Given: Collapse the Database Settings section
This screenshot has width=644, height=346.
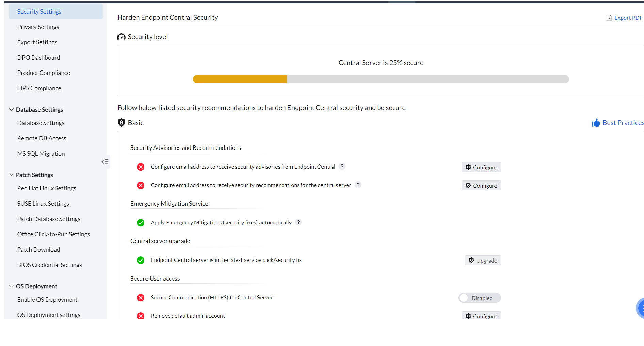Looking at the screenshot, I should 11,110.
